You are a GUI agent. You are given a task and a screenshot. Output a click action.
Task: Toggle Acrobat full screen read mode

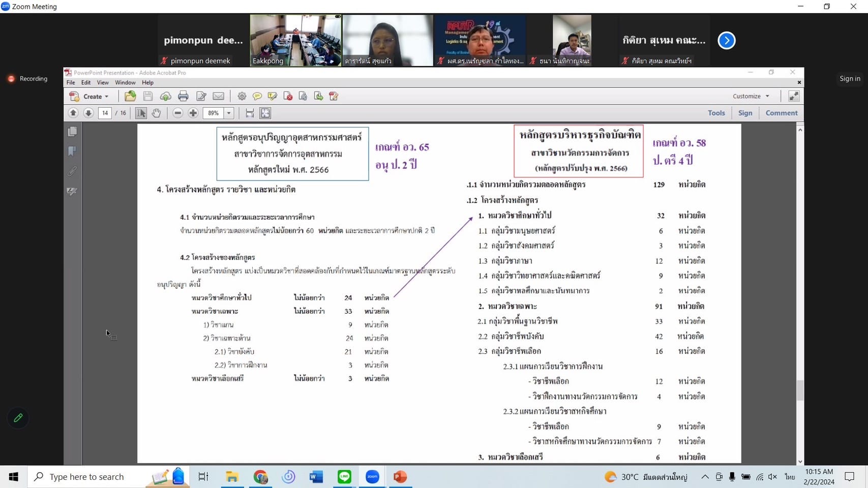coord(793,96)
